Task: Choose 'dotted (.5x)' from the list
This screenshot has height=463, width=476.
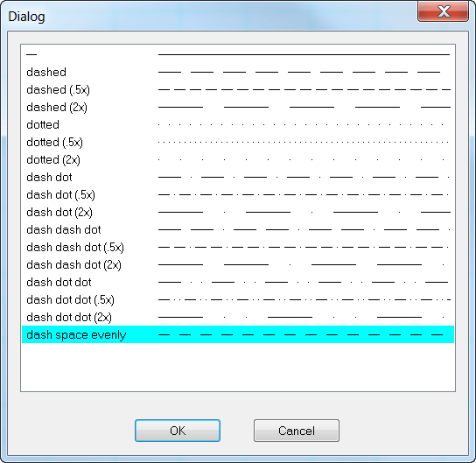Action: [x=238, y=142]
